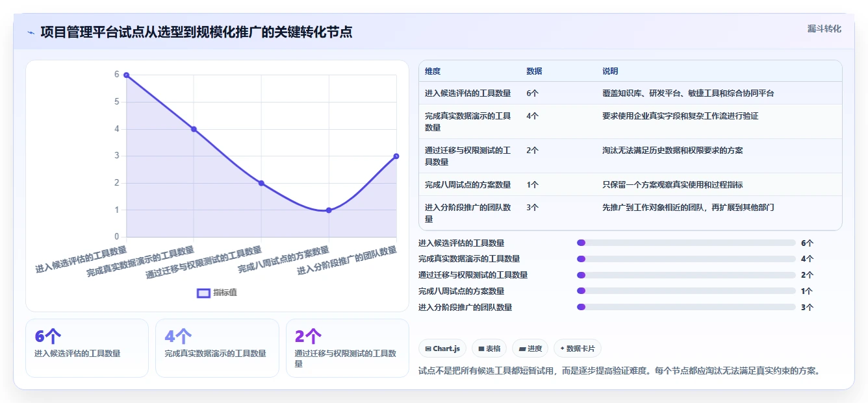This screenshot has height=403, width=868.
Task: Click x-axis label 进入分阶段推广的团队数量
Action: tap(348, 261)
